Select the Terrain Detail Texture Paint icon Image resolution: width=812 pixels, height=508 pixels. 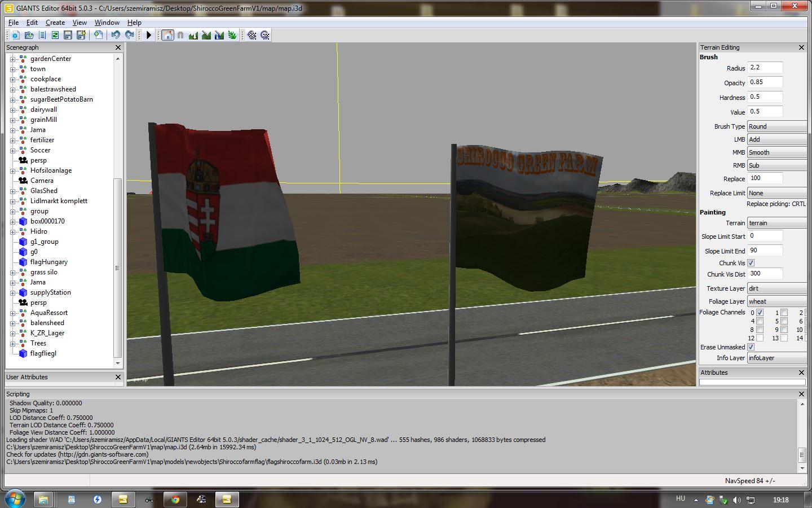(206, 35)
